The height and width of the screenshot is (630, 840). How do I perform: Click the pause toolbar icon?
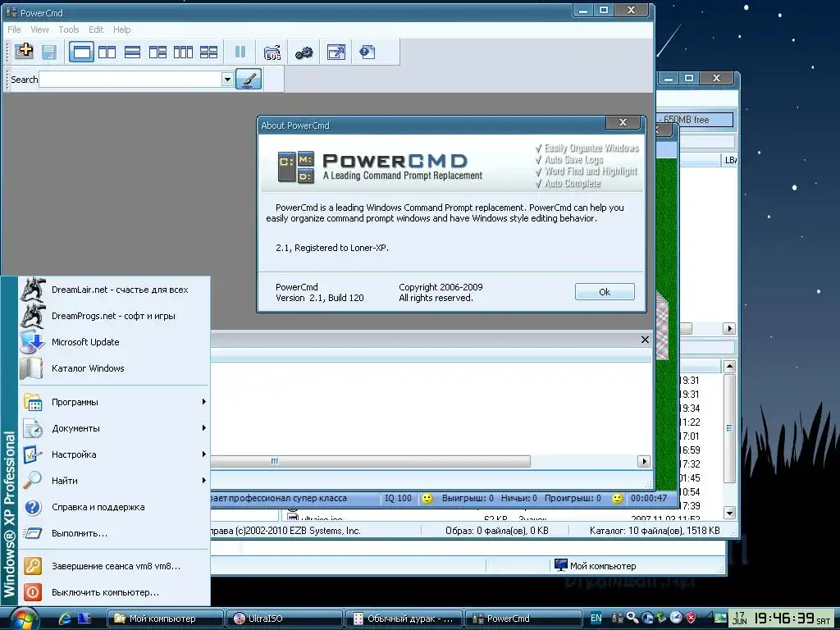coord(240,52)
